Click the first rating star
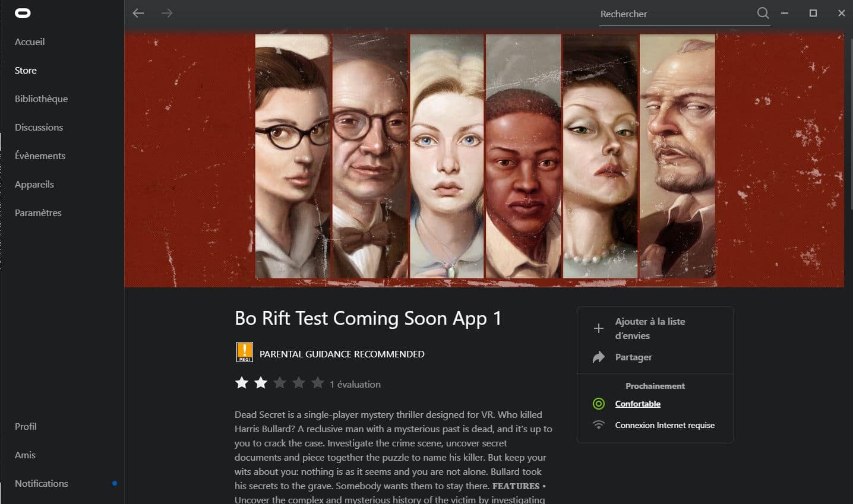 coord(242,383)
